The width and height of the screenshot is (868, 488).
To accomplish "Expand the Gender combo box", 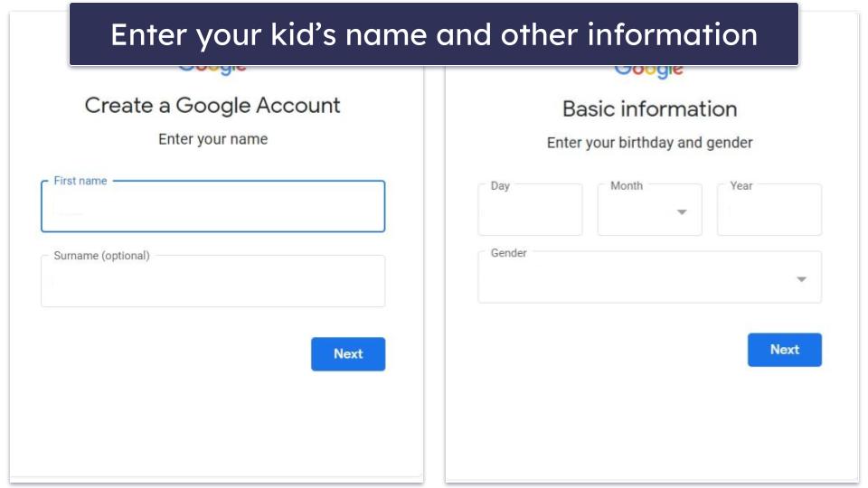I will point(648,278).
